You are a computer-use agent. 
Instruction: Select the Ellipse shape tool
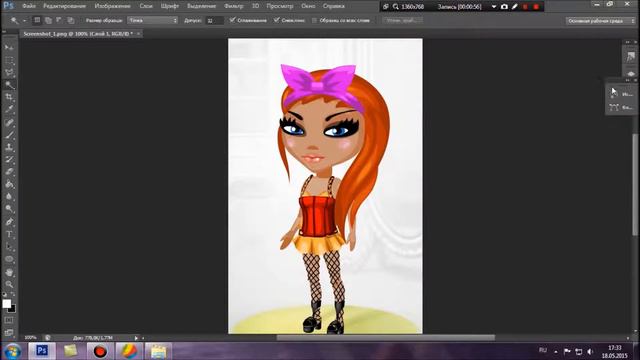9,259
